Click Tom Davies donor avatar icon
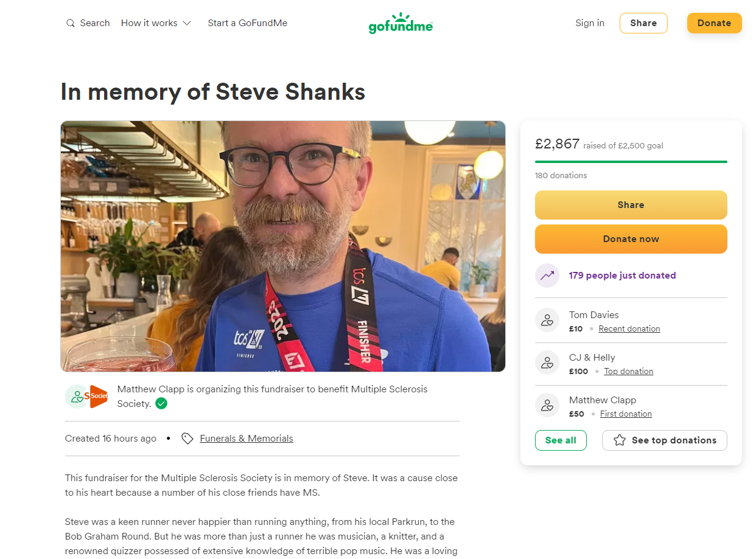This screenshot has height=559, width=756. [547, 321]
